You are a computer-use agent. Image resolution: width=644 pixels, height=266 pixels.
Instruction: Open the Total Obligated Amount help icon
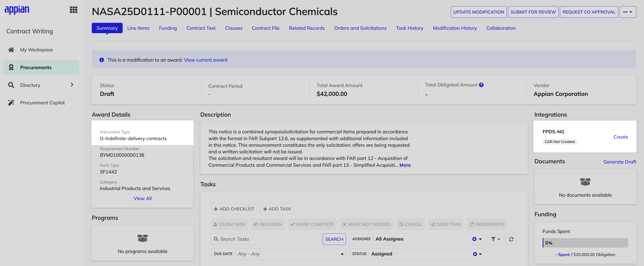481,85
